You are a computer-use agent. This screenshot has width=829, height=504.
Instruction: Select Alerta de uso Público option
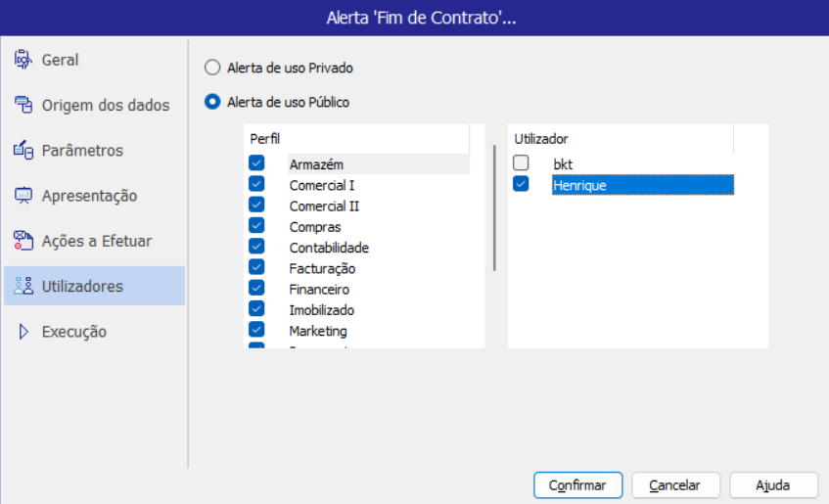click(x=212, y=102)
